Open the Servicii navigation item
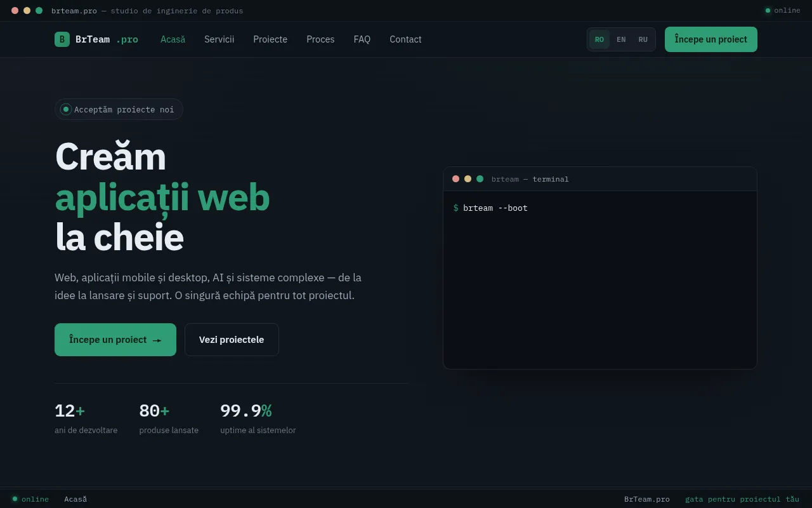The image size is (812, 508). tap(219, 39)
